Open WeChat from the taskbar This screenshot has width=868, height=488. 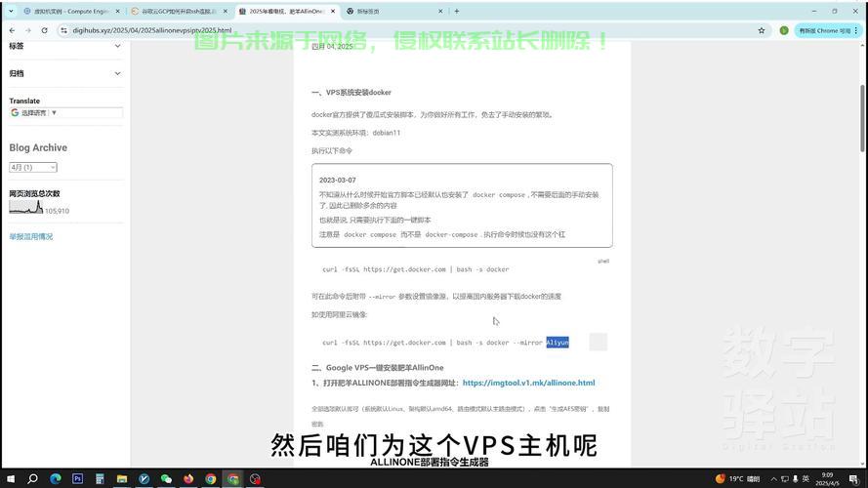[x=166, y=478]
